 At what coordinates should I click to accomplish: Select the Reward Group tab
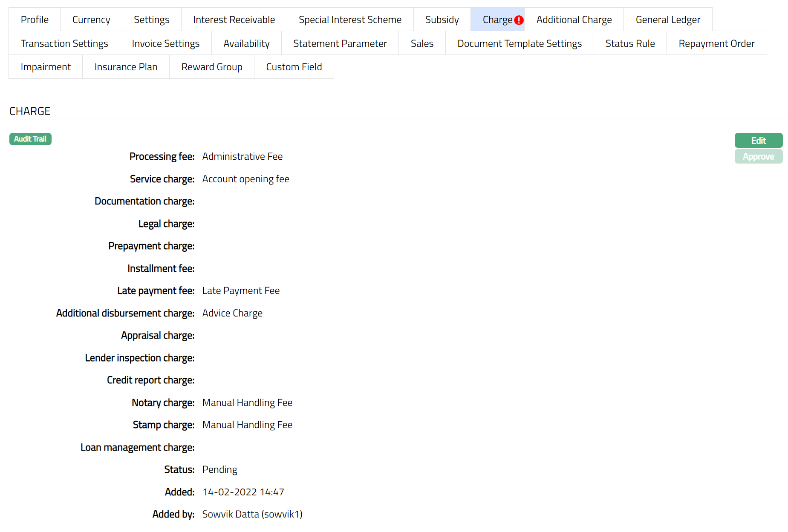pyautogui.click(x=211, y=67)
